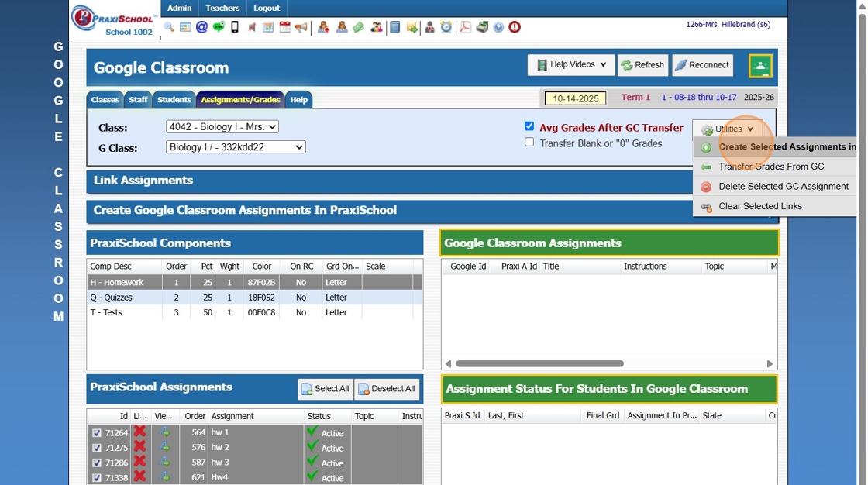Enable Transfer Blank or "0" Grades checkbox
Screen dimensions: 868x485
click(x=529, y=143)
